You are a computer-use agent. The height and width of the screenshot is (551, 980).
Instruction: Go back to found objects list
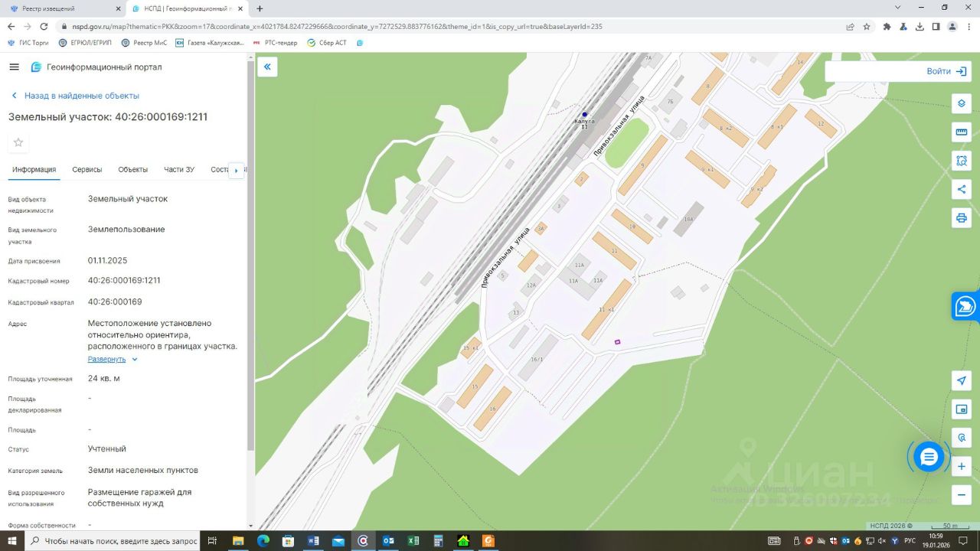point(75,96)
